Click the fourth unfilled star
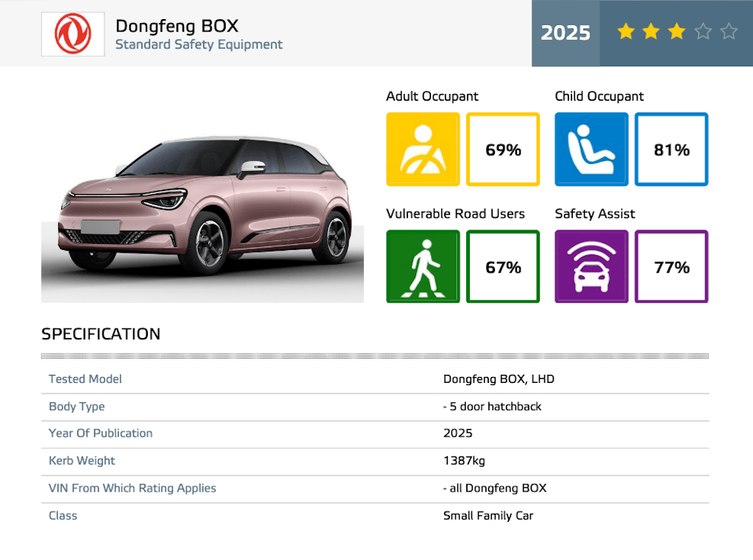Screen dimensions: 753x560 [x=702, y=32]
